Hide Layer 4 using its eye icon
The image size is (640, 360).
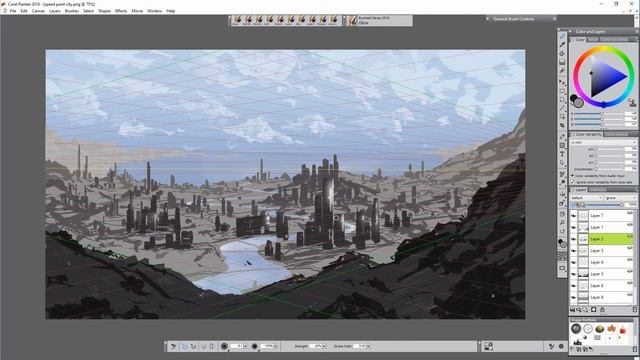[573, 262]
